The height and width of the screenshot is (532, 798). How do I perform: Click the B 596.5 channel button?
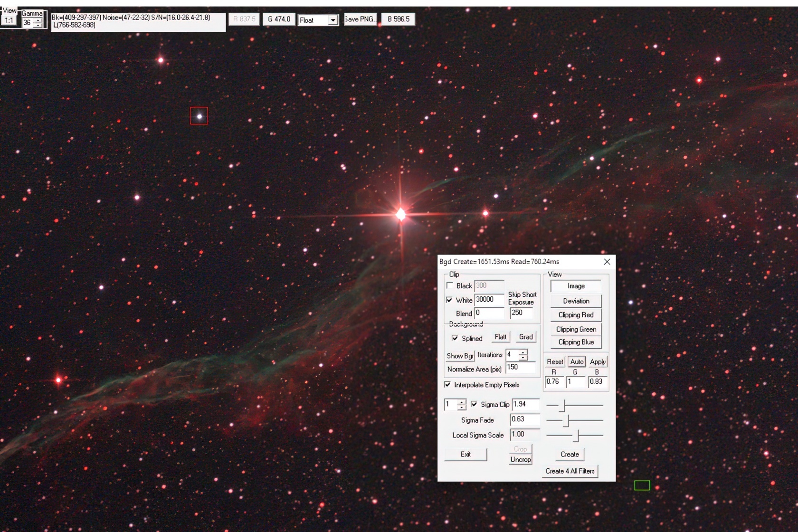399,19
